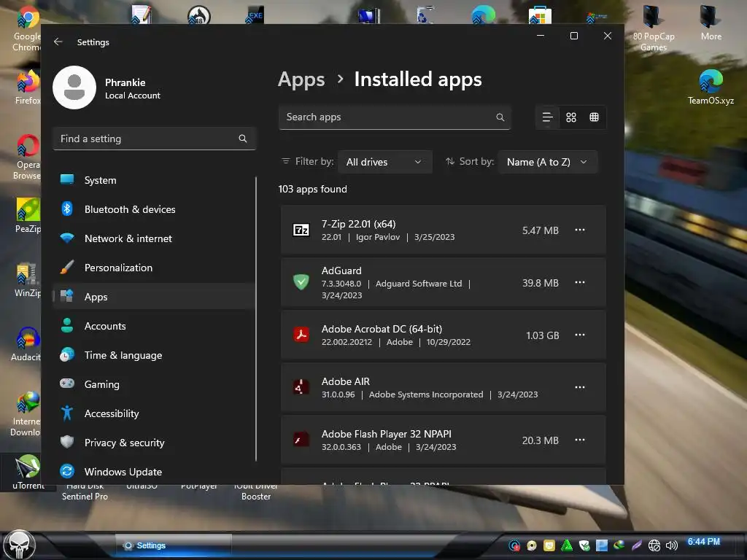Screen dimensions: 747x560
Task: Switch to list view layout
Action: coord(547,117)
